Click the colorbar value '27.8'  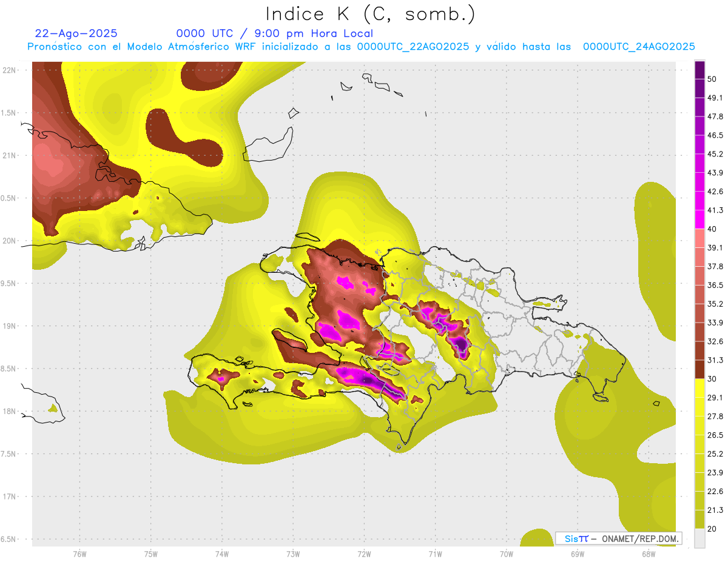pos(715,416)
